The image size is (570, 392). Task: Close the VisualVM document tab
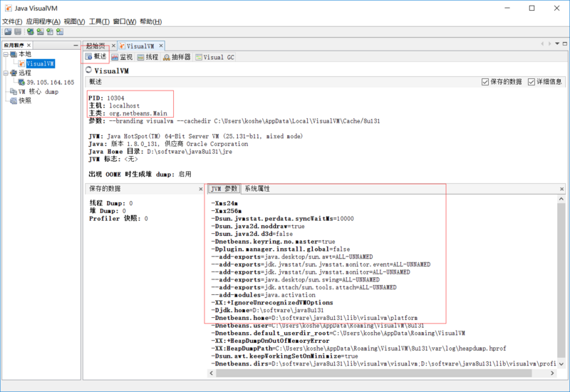(x=161, y=46)
